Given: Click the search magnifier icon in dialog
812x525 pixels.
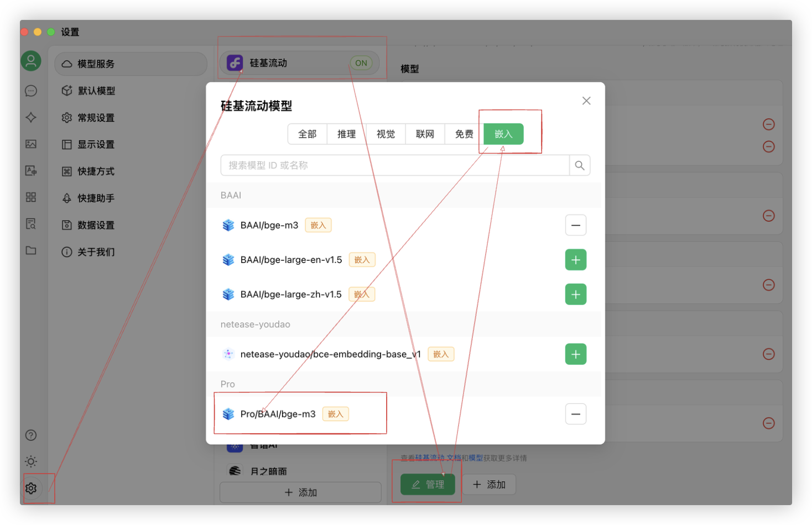Looking at the screenshot, I should [579, 165].
